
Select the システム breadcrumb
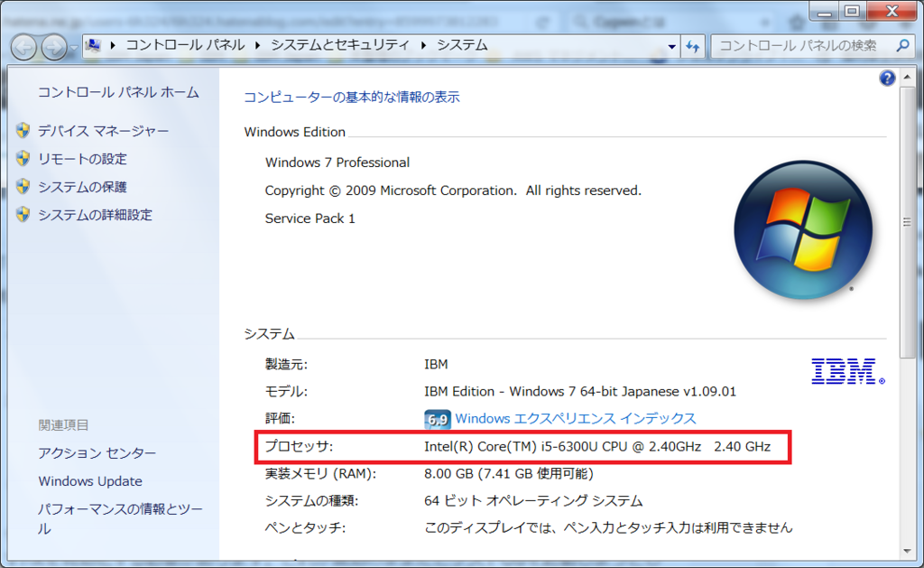pos(462,45)
